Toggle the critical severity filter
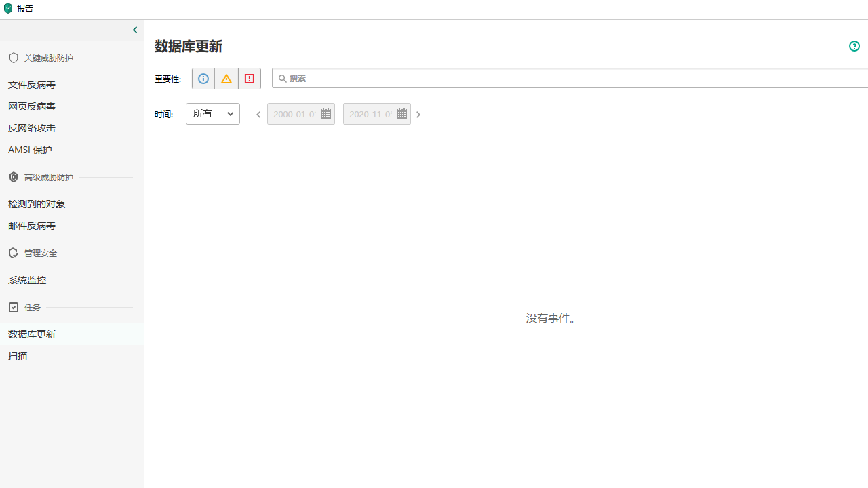868x488 pixels. coord(249,78)
